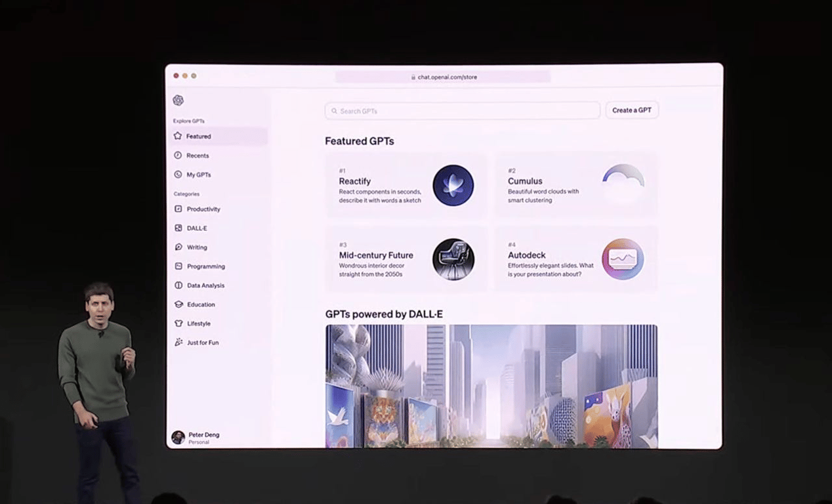This screenshot has height=504, width=832.
Task: Select Featured in the sidebar
Action: click(x=198, y=136)
